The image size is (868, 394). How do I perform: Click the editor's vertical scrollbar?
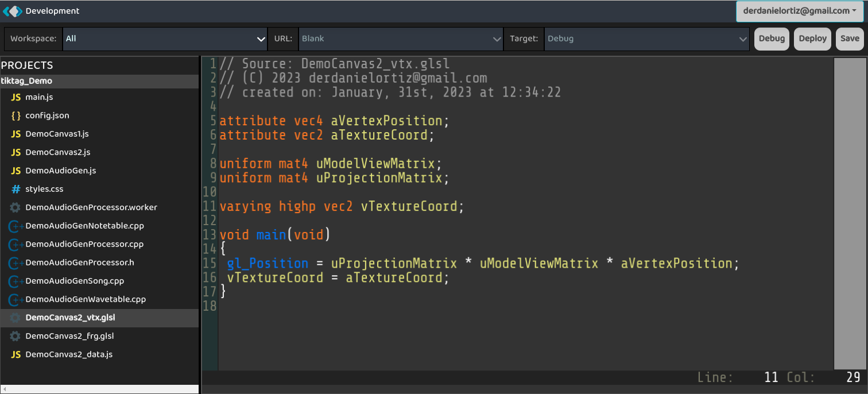850,213
